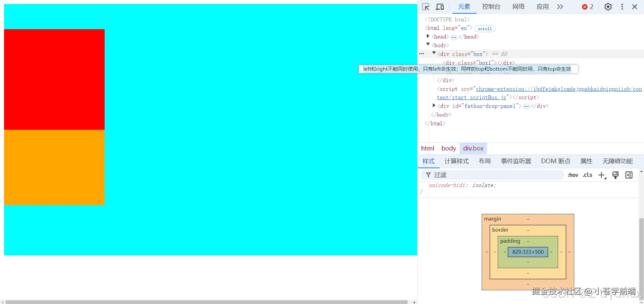
Task: Open the 计算样式 subtab
Action: tap(457, 161)
